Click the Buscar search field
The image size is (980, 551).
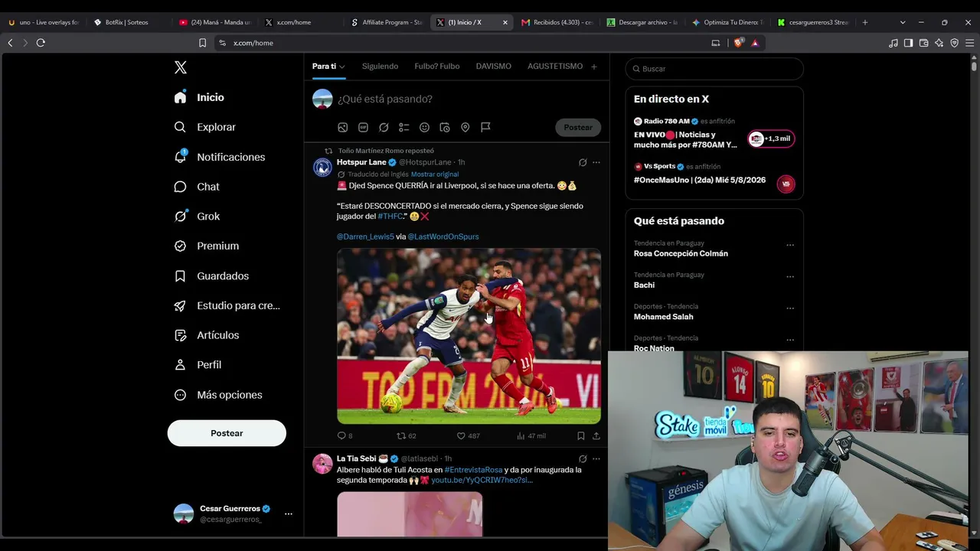(714, 69)
